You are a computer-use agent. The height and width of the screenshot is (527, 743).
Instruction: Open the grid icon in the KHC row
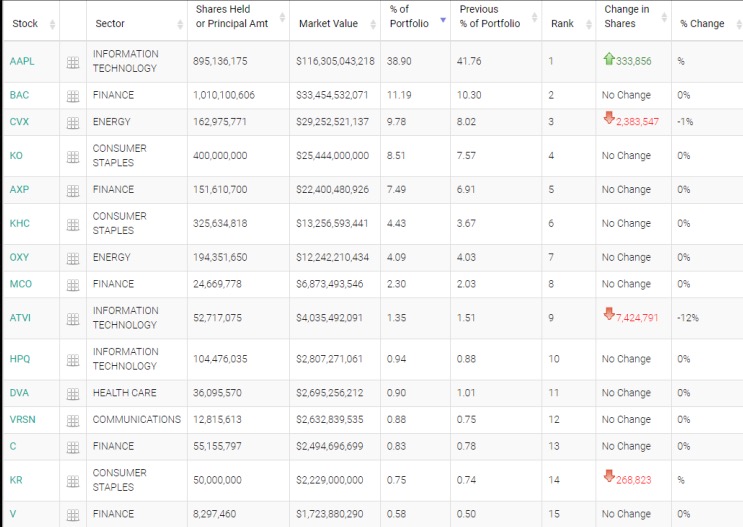[x=73, y=225]
